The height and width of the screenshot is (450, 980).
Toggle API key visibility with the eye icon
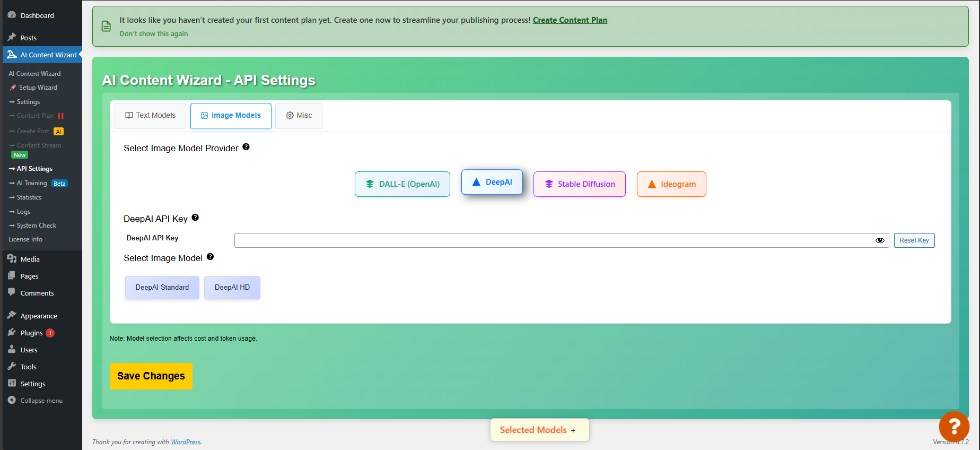pos(880,240)
